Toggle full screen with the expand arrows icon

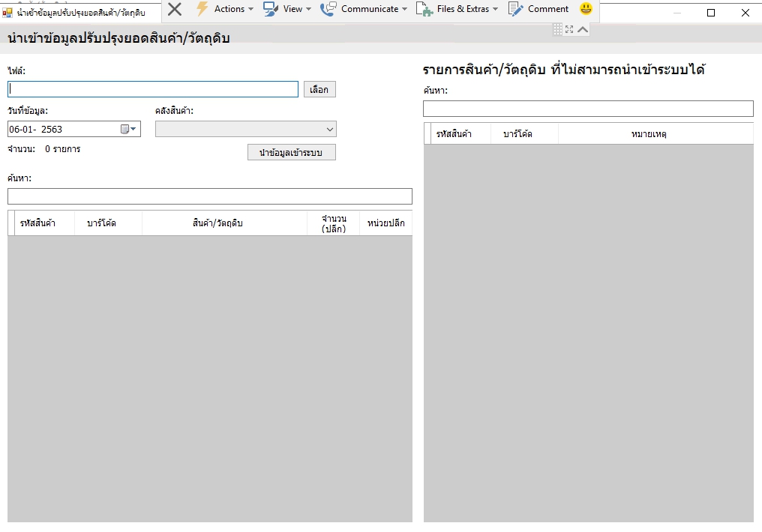(x=569, y=30)
